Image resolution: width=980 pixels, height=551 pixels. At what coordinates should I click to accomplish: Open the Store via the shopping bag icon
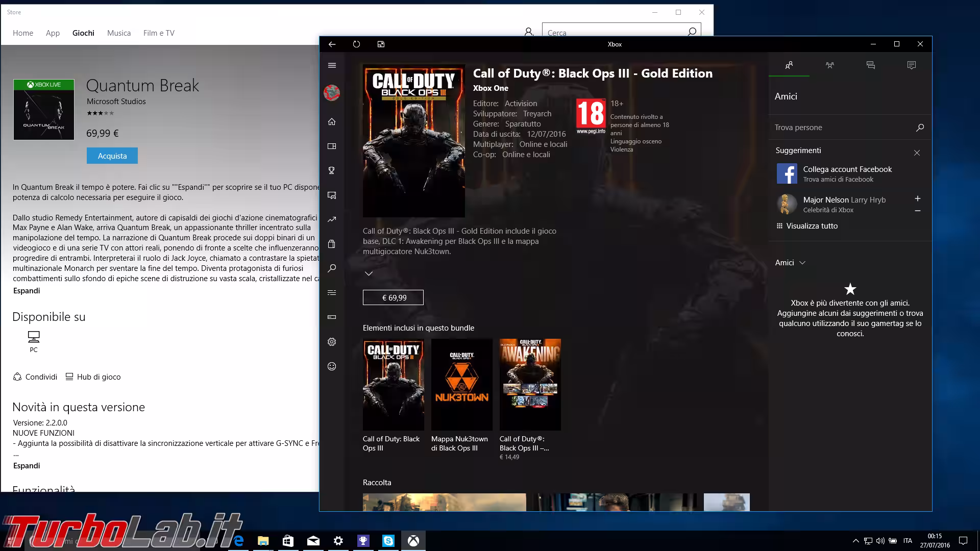pos(332,244)
